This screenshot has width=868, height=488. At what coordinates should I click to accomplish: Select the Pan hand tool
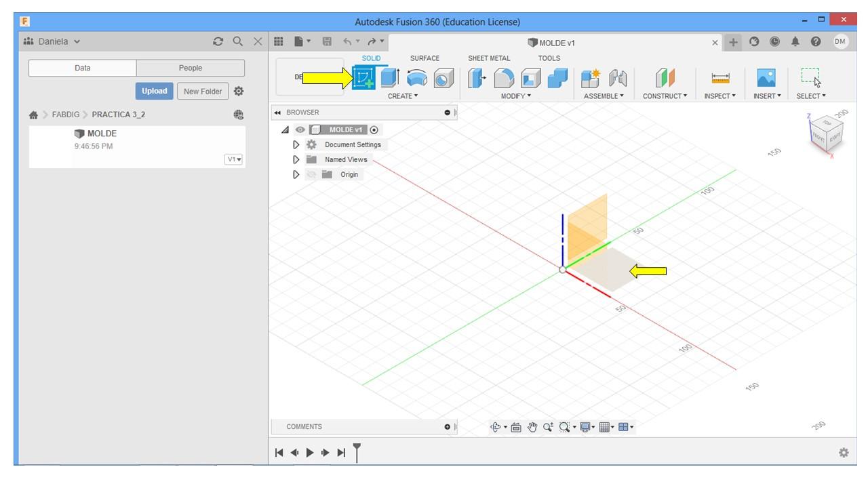(x=532, y=427)
